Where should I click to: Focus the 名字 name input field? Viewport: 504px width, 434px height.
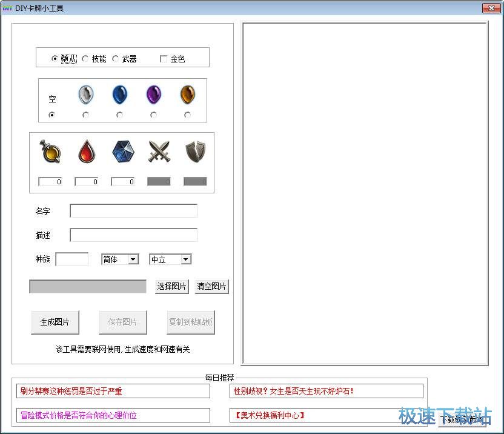(x=134, y=211)
